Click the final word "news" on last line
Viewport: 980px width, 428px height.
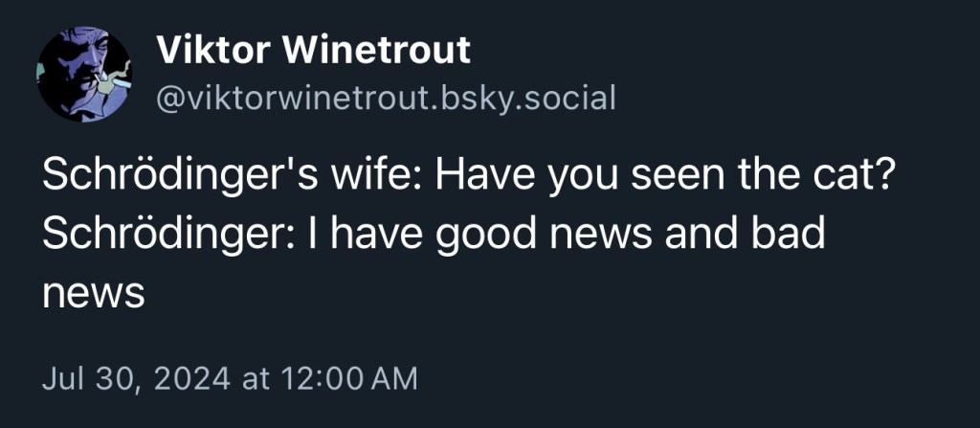[x=93, y=293]
